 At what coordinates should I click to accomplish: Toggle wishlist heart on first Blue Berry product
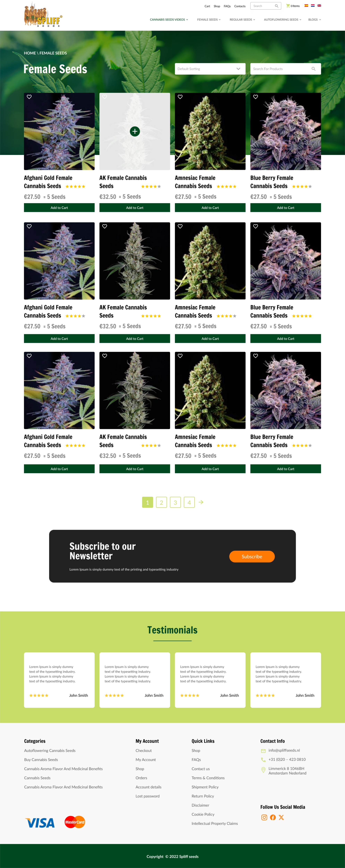(x=255, y=97)
